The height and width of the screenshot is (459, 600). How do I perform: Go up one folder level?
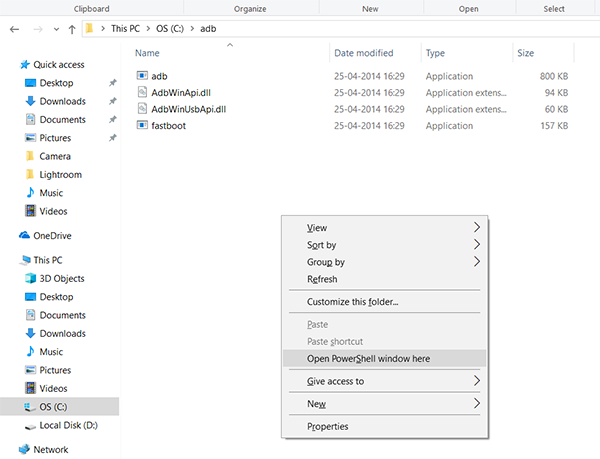point(72,29)
